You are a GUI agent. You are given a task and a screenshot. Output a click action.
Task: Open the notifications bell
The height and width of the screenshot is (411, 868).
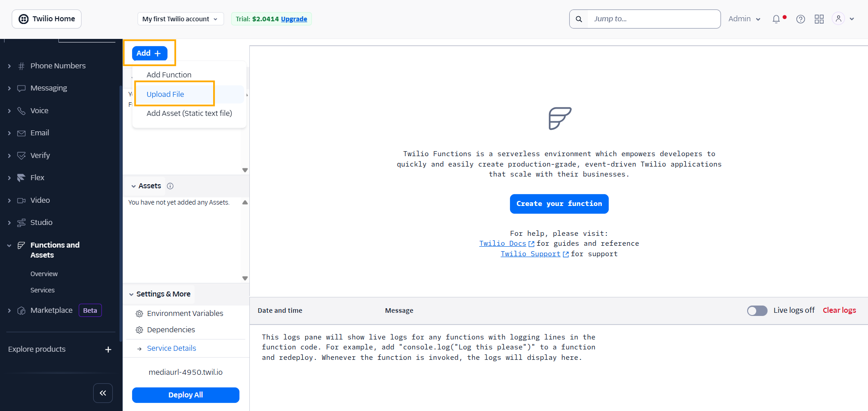(776, 19)
